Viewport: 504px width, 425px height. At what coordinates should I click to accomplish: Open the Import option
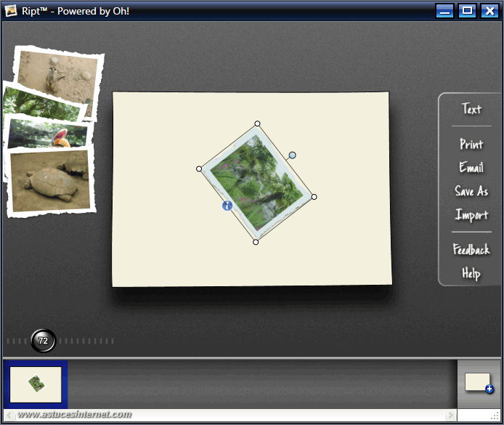471,215
